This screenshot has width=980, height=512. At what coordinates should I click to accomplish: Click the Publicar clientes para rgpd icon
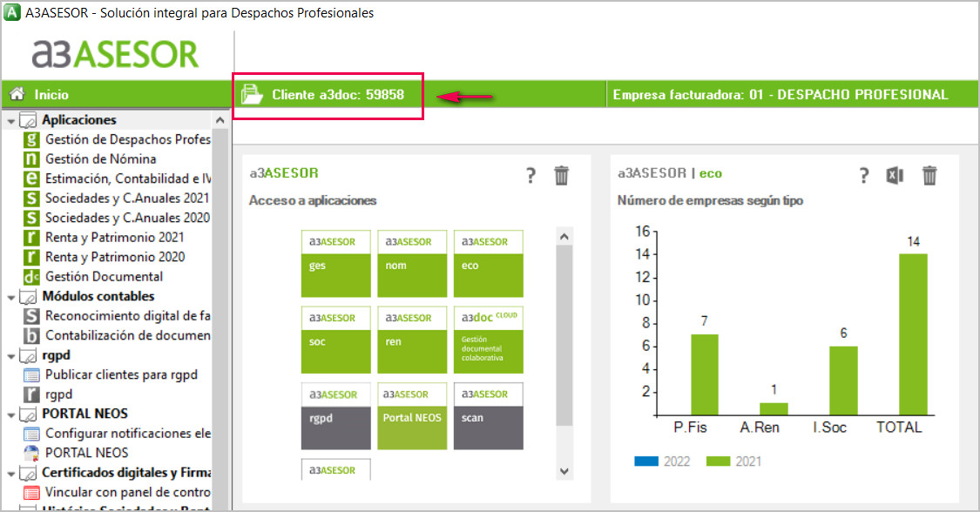[x=31, y=374]
